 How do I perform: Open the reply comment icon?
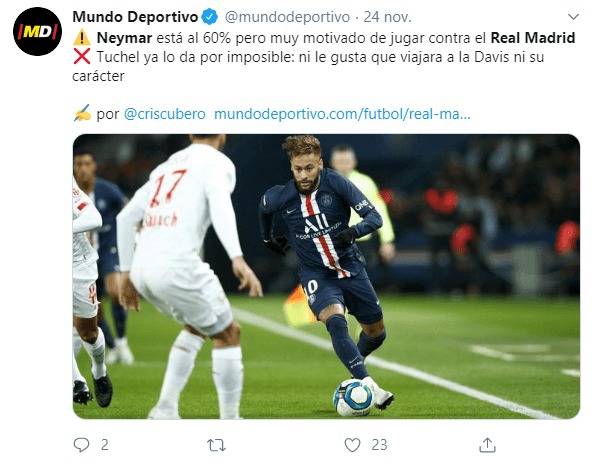pos(81,445)
